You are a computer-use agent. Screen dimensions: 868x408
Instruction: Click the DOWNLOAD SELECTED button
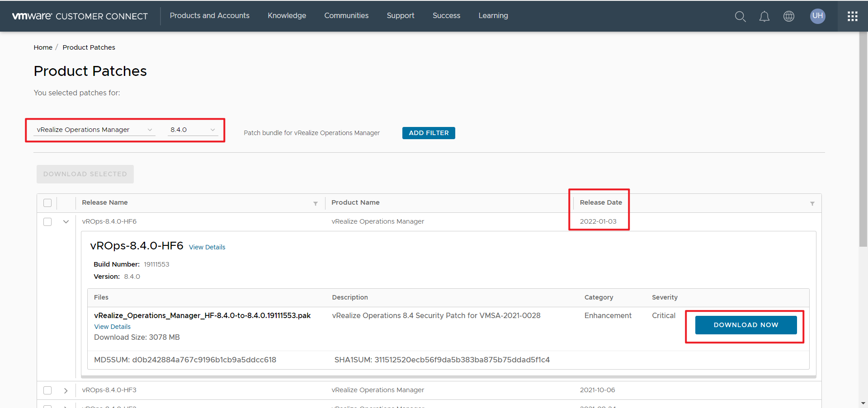(x=85, y=174)
